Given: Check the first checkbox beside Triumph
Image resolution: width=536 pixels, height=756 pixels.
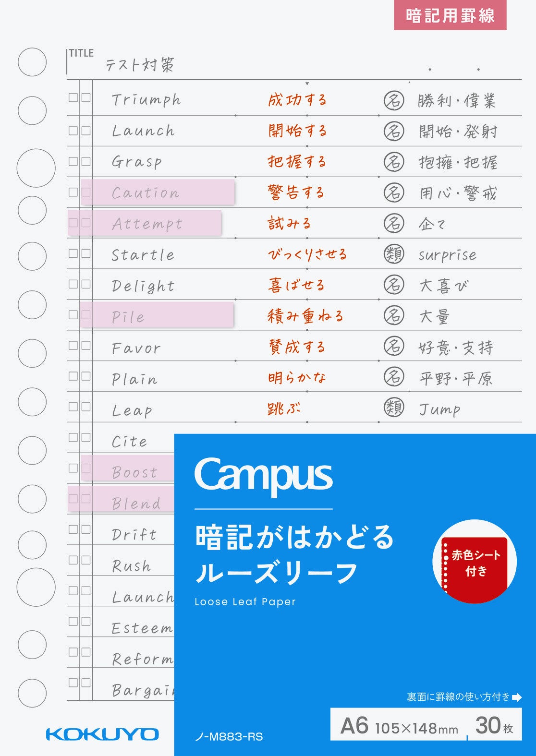Looking at the screenshot, I should click(73, 98).
